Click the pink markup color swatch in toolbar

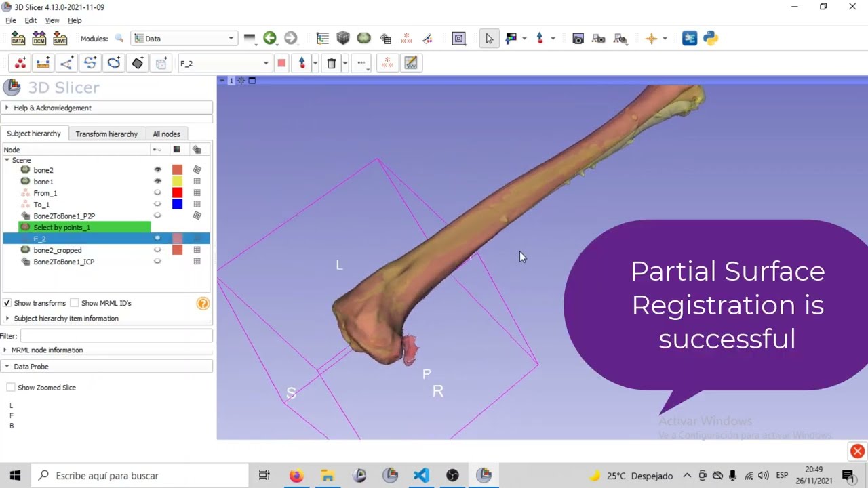pyautogui.click(x=281, y=63)
